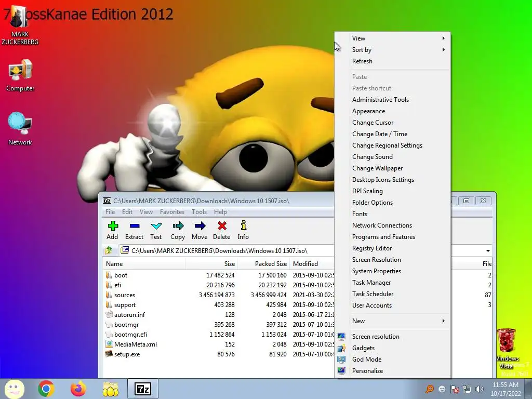Open Task Manager from context menu
The height and width of the screenshot is (399, 532).
point(393,282)
